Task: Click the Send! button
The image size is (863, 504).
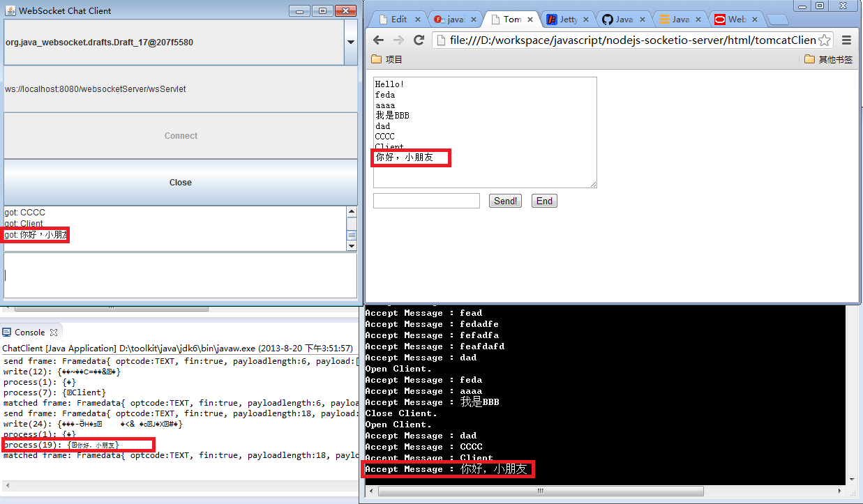Action: click(x=506, y=201)
